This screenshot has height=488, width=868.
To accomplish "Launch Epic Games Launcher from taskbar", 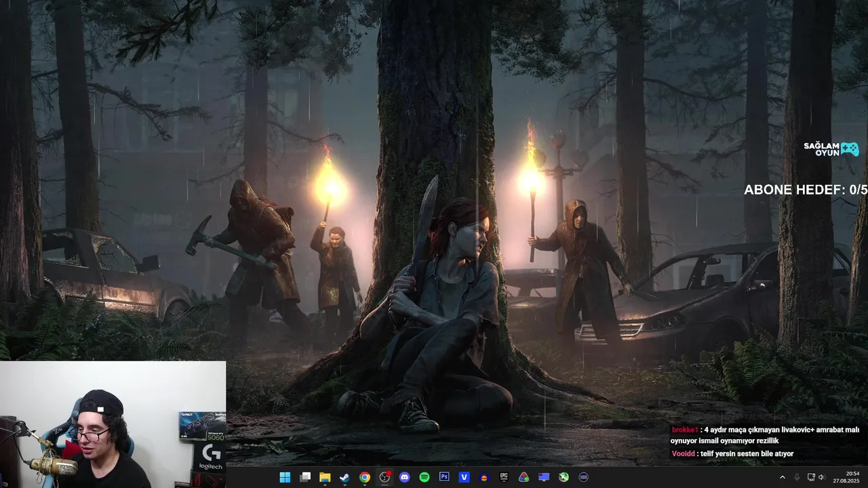I will click(504, 477).
